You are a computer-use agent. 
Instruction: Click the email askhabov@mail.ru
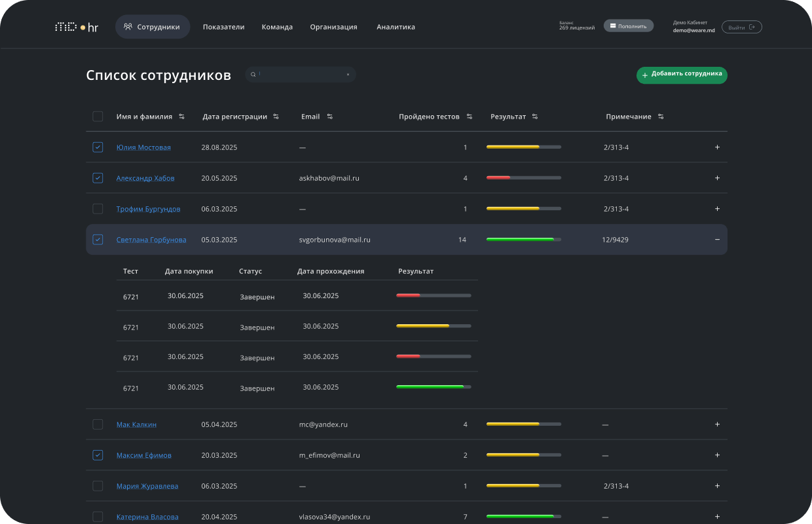point(329,178)
